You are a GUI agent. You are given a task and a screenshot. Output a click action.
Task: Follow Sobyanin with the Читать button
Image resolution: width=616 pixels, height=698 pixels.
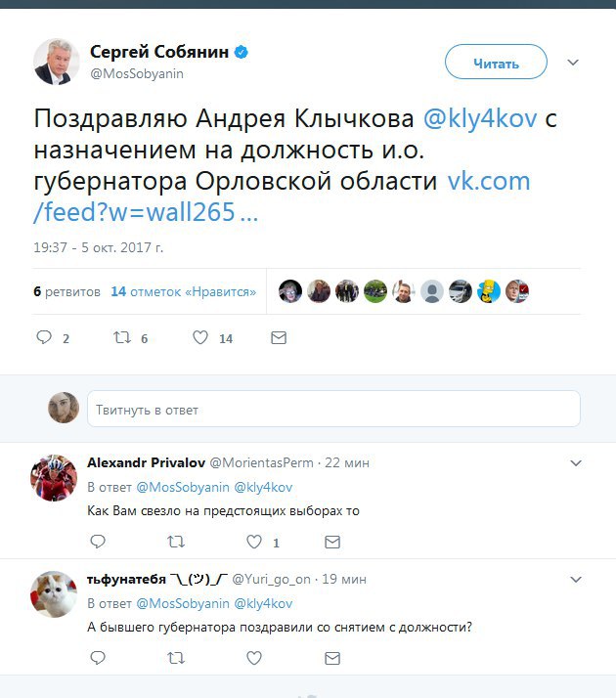point(496,62)
